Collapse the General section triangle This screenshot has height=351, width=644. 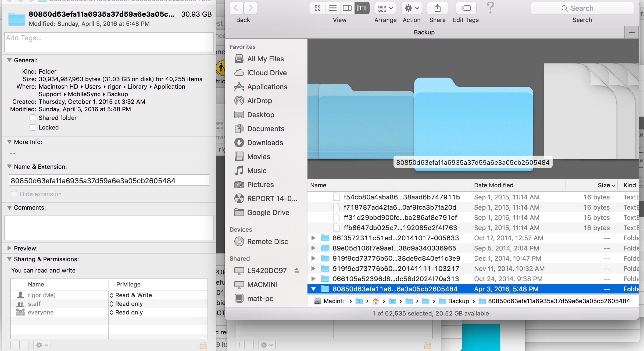coord(9,60)
